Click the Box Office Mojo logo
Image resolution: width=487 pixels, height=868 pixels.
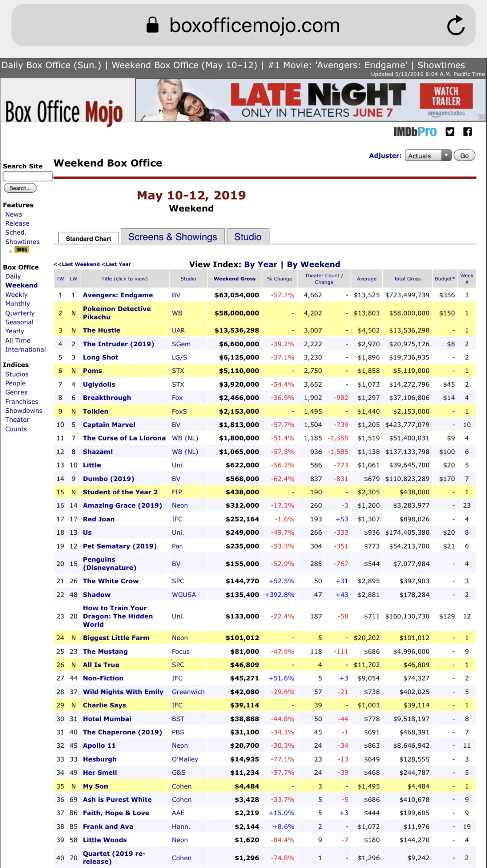64,112
